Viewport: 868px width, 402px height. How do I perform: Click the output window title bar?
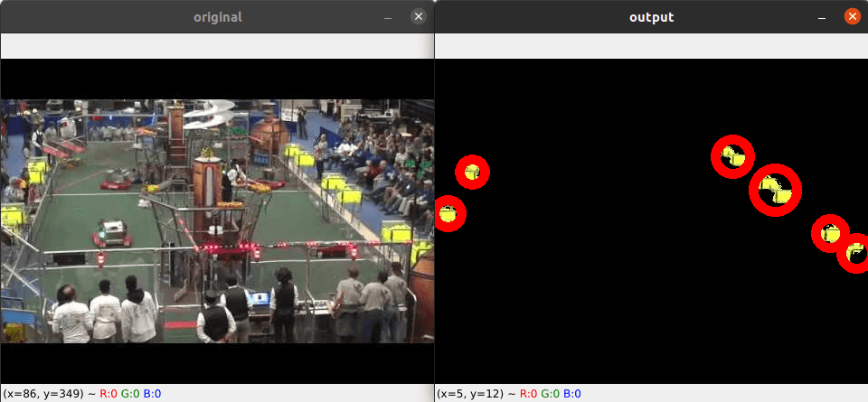coord(652,16)
